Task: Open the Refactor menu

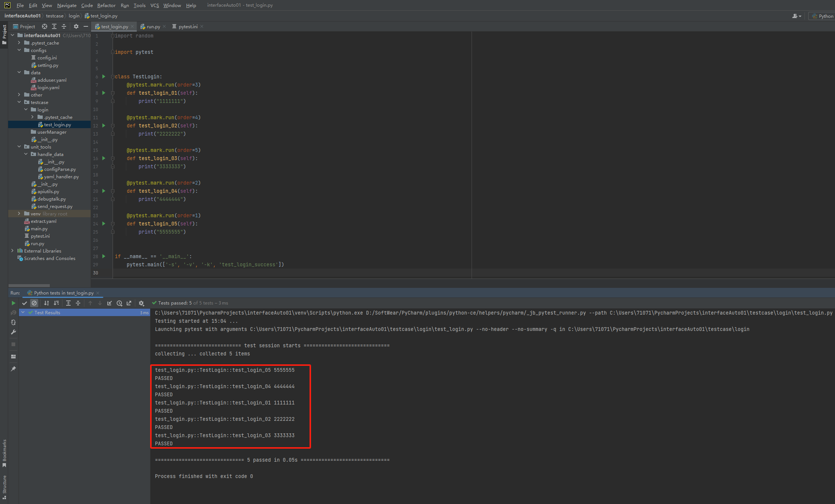Action: pyautogui.click(x=106, y=5)
